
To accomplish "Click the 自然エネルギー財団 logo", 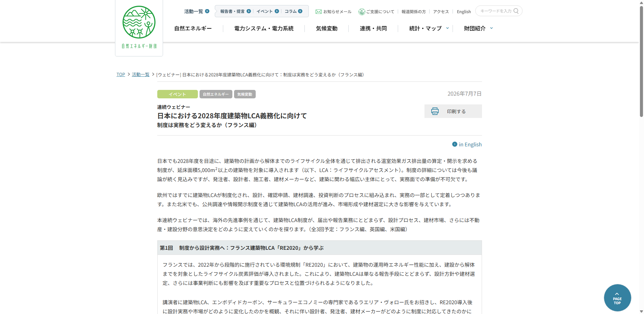I will [x=139, y=27].
